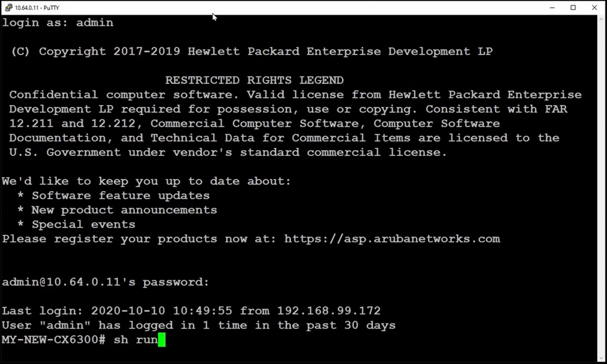The width and height of the screenshot is (607, 364).
Task: Click the 'User admin has logged in' line
Action: [x=198, y=325]
